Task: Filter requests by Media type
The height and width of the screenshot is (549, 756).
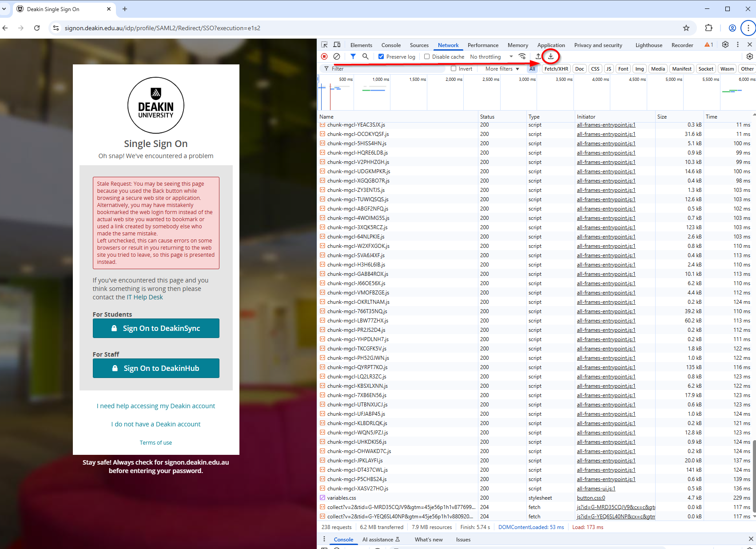Action: pyautogui.click(x=658, y=69)
